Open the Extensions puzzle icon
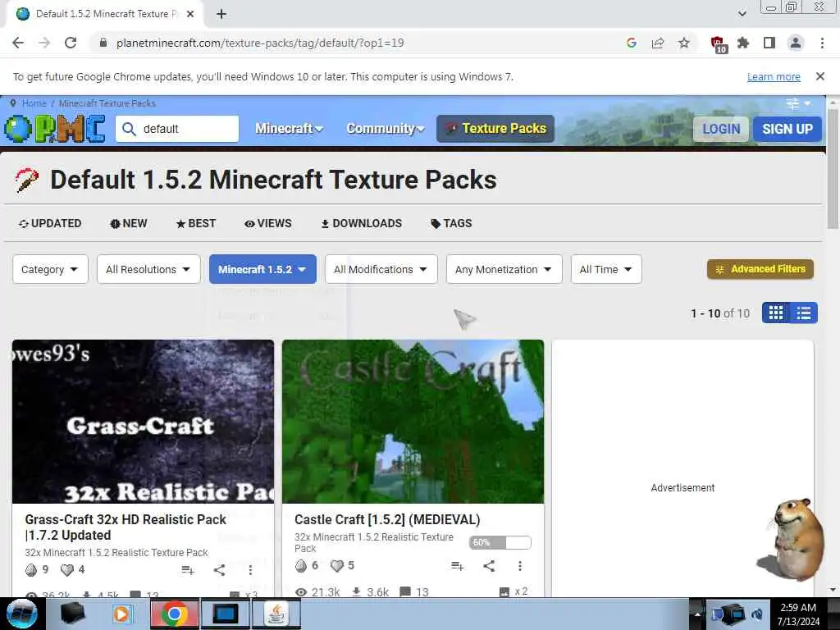This screenshot has width=840, height=630. click(743, 43)
